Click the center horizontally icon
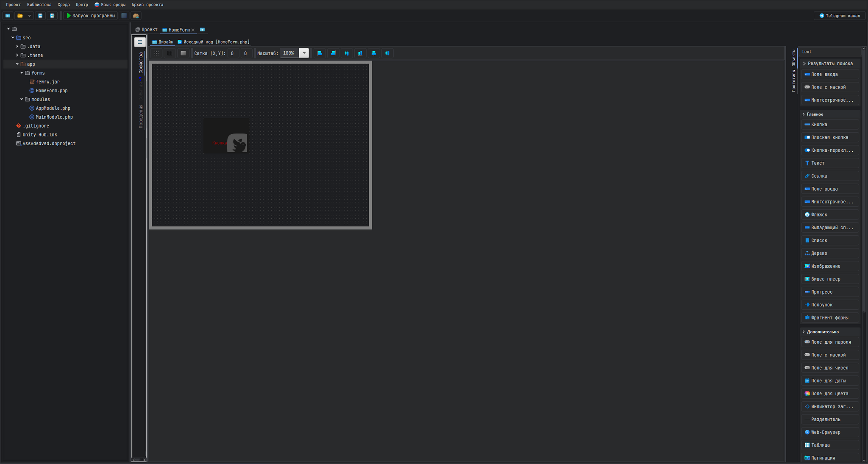 point(374,53)
